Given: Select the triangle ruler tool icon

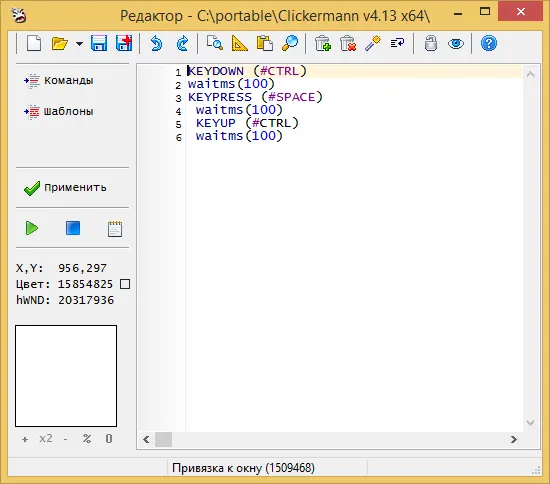Looking at the screenshot, I should pos(240,44).
